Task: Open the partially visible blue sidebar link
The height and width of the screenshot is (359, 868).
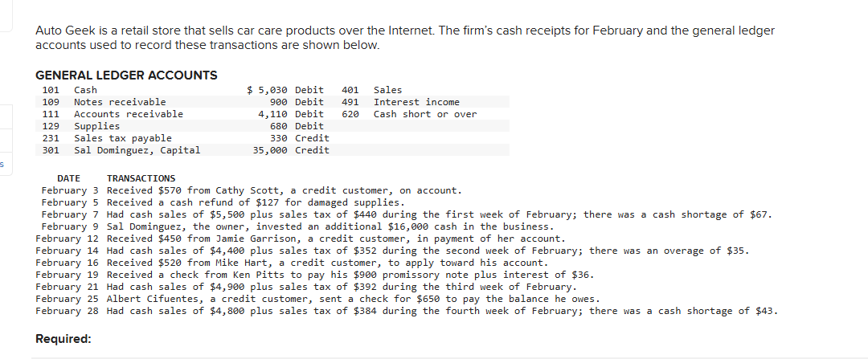Action: [2, 164]
